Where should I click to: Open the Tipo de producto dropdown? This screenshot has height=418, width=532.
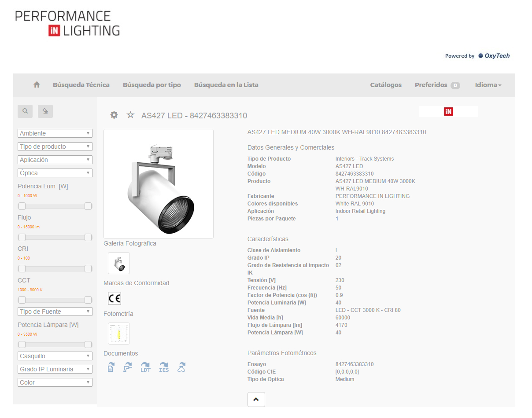coord(55,147)
